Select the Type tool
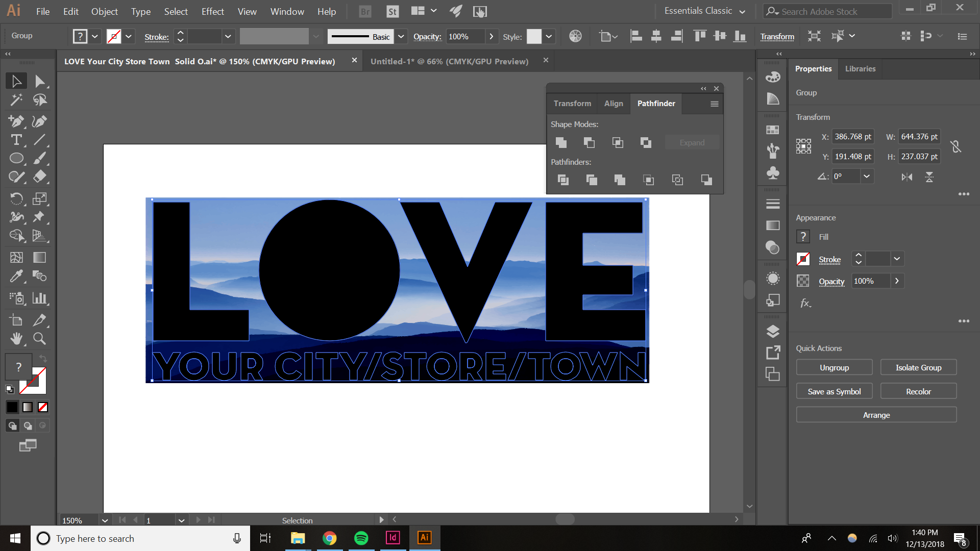Viewport: 980px width, 551px height. (x=16, y=140)
